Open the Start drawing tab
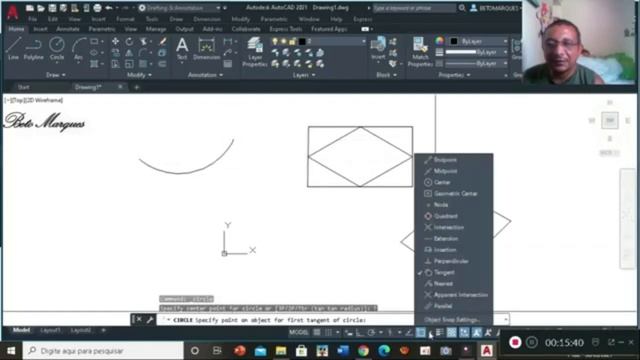The width and height of the screenshot is (640, 360). 24,87
